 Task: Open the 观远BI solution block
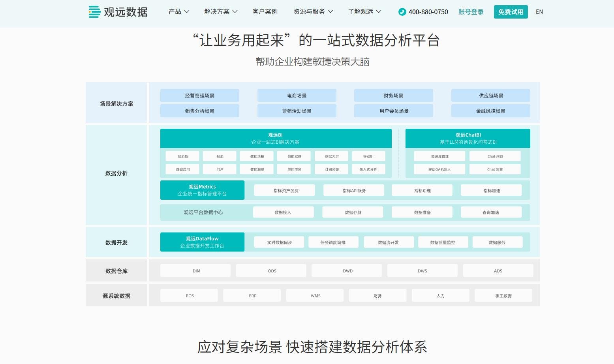coord(275,138)
